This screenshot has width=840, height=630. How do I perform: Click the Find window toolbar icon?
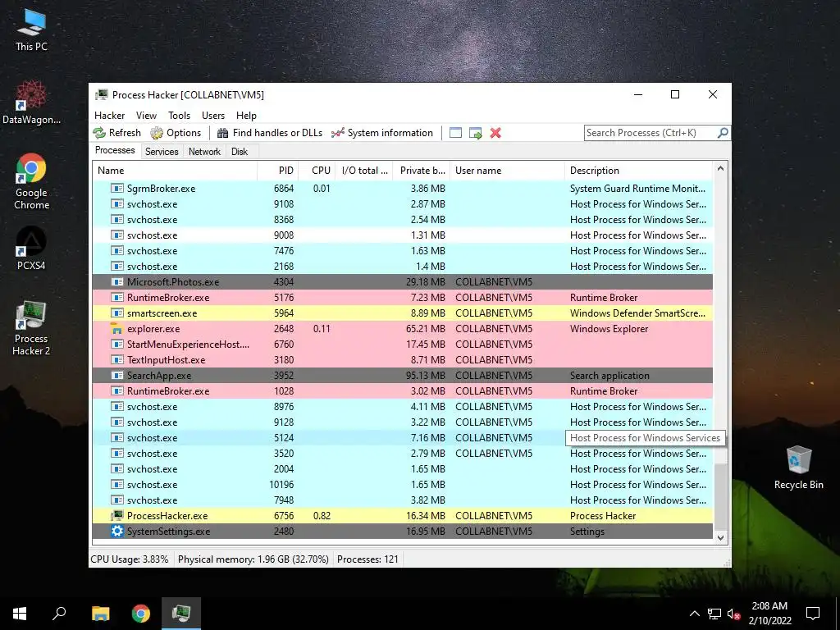(x=455, y=133)
